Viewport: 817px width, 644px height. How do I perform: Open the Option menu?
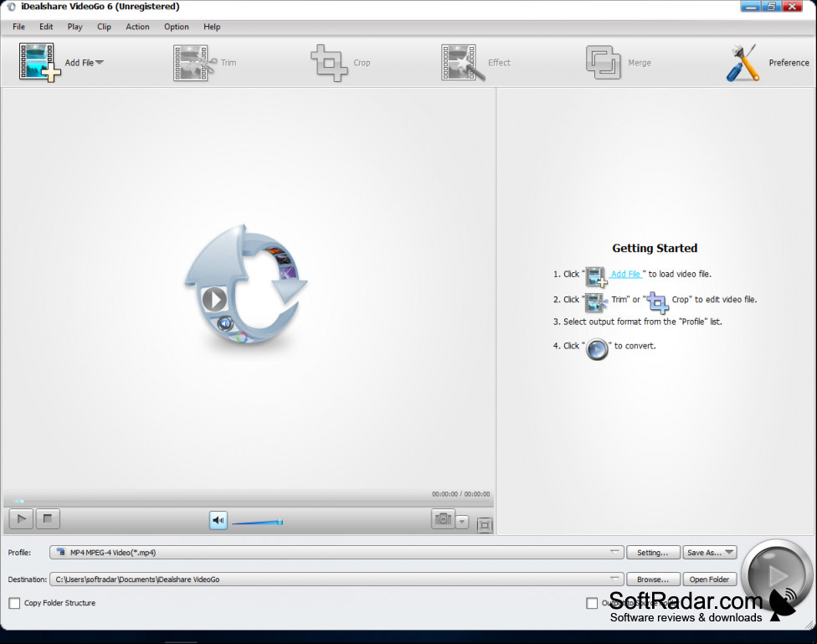click(177, 27)
